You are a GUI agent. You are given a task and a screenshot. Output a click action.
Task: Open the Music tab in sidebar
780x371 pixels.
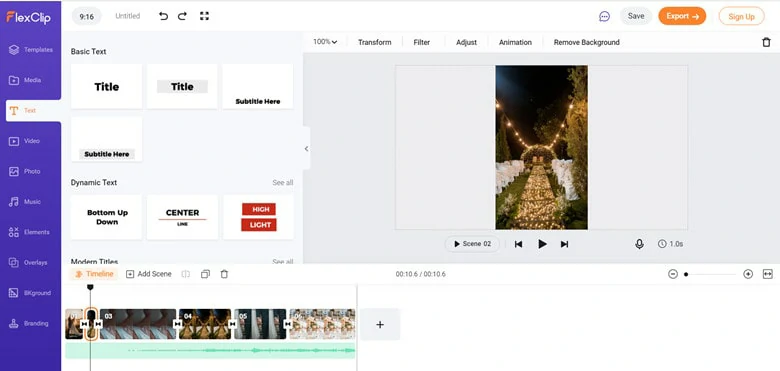point(32,202)
